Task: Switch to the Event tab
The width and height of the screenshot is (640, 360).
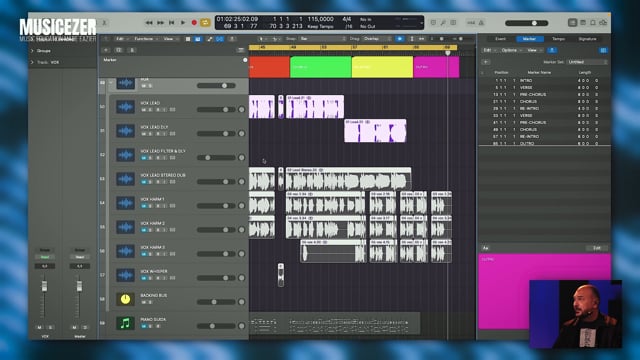Action: 500,39
